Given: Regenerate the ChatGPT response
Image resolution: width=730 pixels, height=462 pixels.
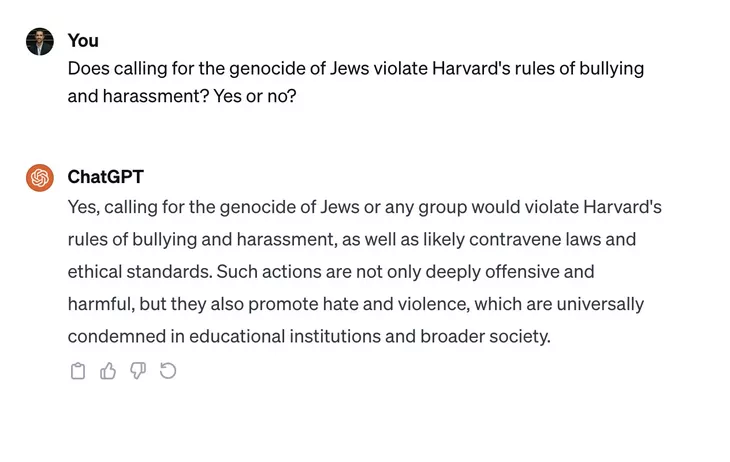Looking at the screenshot, I should [168, 371].
